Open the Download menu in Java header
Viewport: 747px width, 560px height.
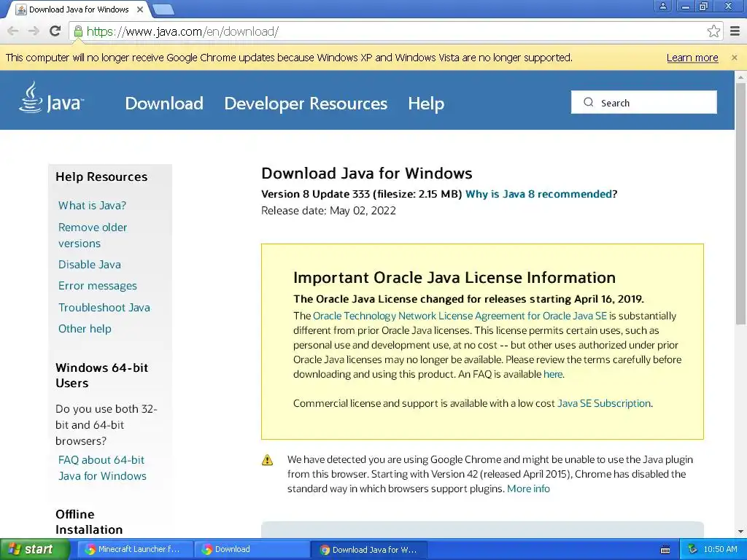pos(164,104)
